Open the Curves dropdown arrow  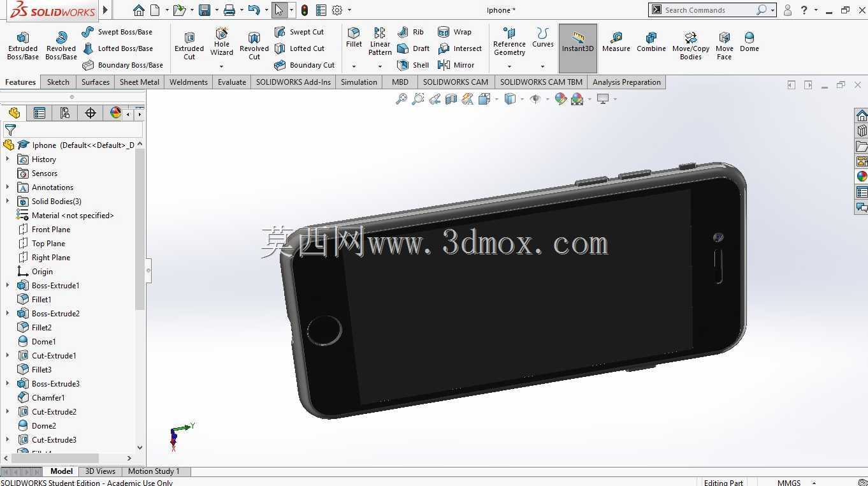click(543, 66)
